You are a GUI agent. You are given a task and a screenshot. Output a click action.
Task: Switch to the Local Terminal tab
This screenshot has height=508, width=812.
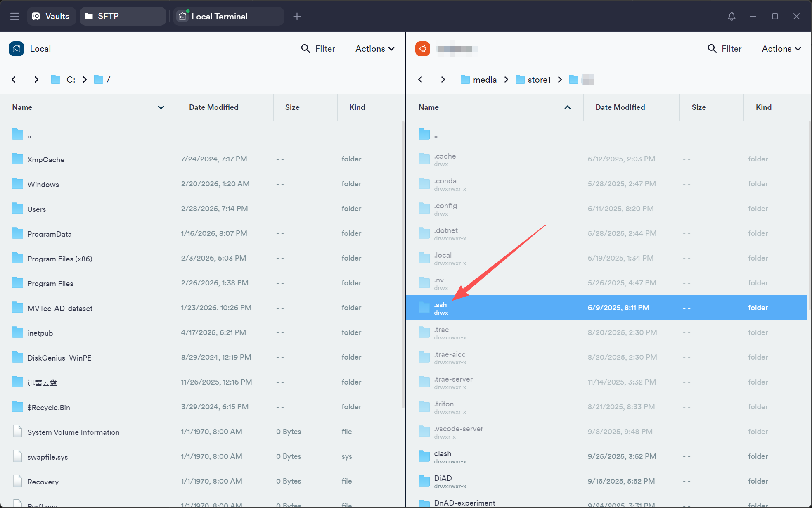pos(219,17)
